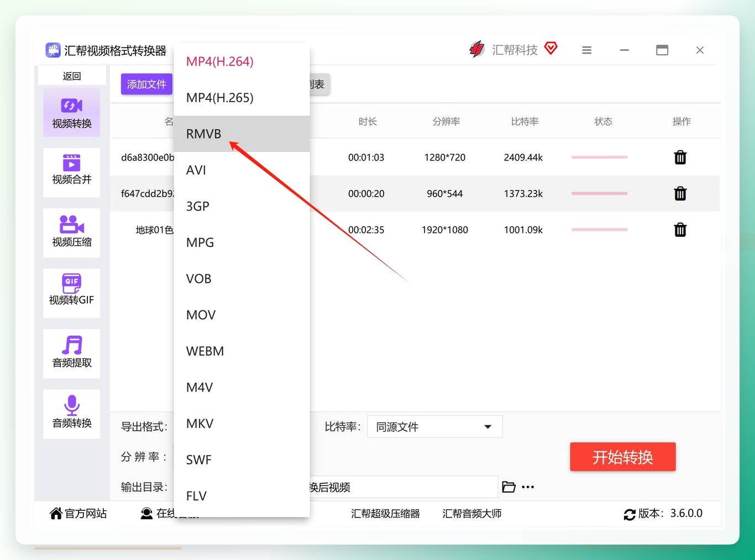Click the three-dots more options icon
The width and height of the screenshot is (755, 560).
[x=528, y=487]
